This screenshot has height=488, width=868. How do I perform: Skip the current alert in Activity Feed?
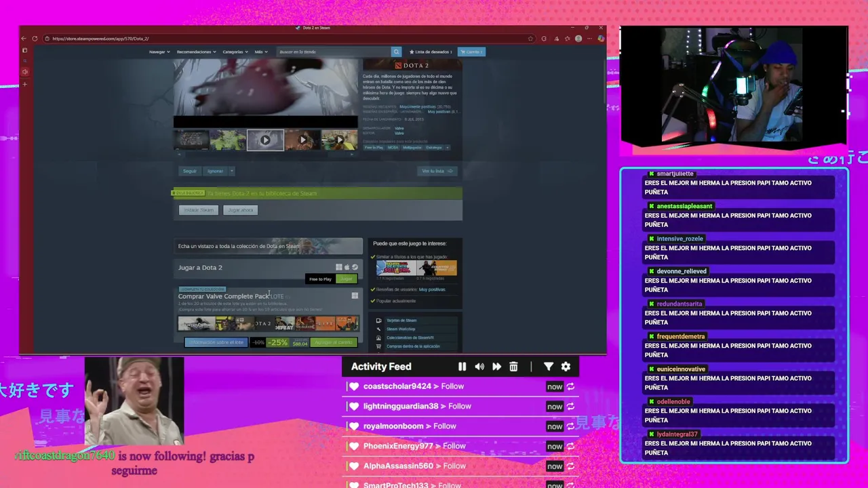pyautogui.click(x=496, y=367)
